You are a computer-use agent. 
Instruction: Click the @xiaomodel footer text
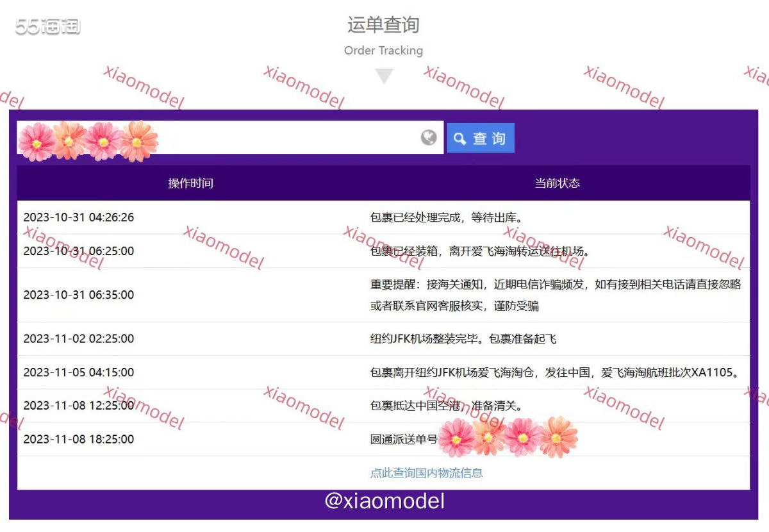coord(383,501)
